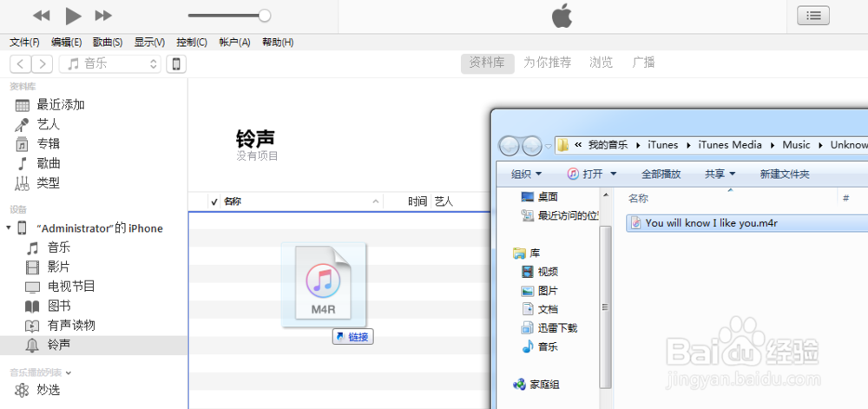Click the play button in iTunes
Viewport: 868px width, 409px height.
(73, 16)
